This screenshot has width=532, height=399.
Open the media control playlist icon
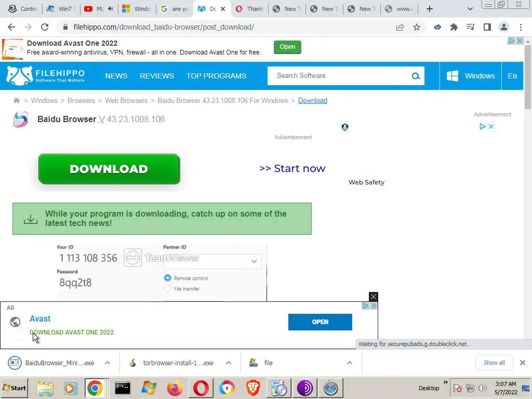(471, 27)
